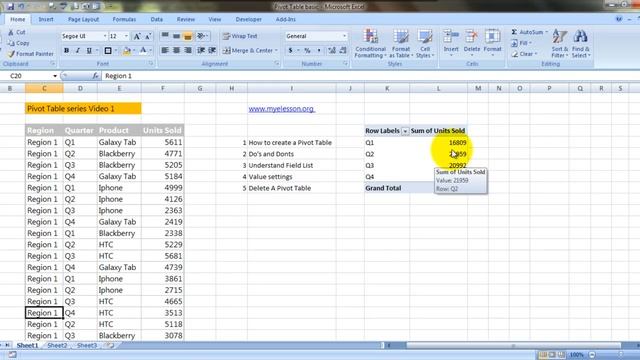Select the Units Sold header cell

(x=162, y=131)
